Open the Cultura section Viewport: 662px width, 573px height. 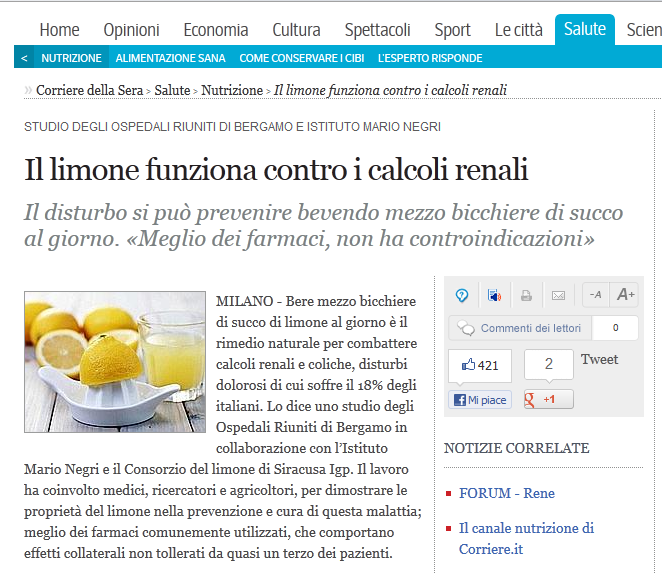point(296,30)
